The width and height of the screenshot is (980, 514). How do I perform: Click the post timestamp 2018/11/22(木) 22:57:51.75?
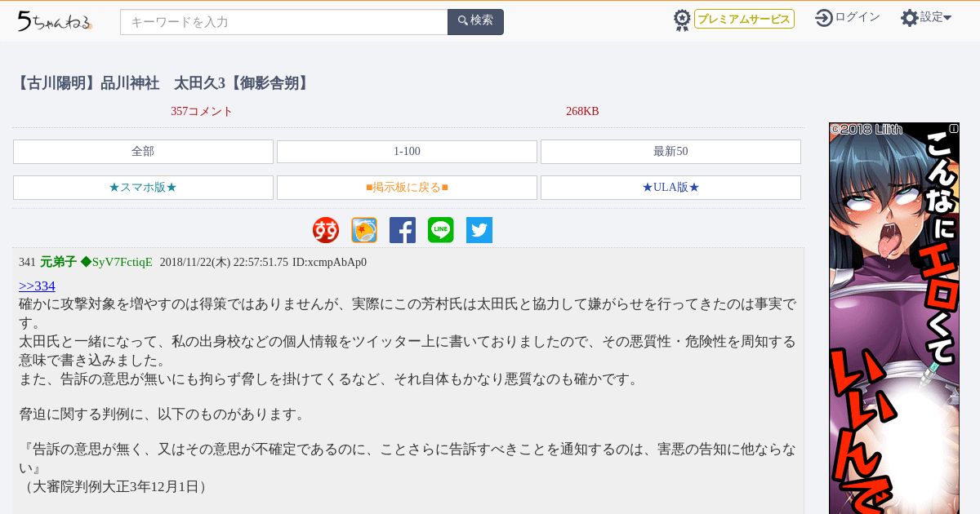(224, 262)
